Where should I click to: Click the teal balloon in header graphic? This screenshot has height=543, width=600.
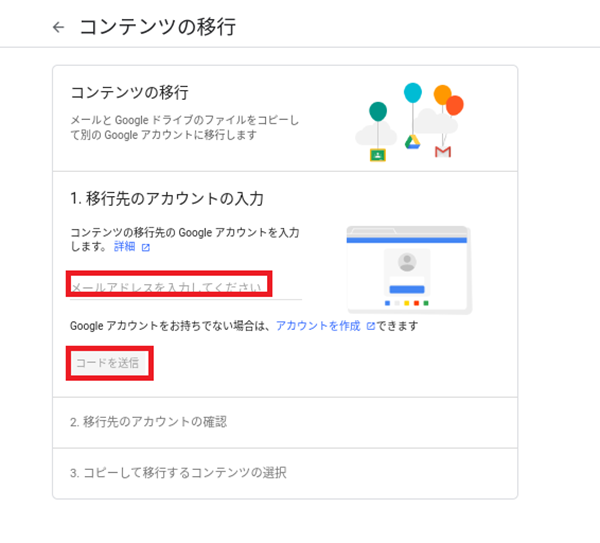point(378,111)
